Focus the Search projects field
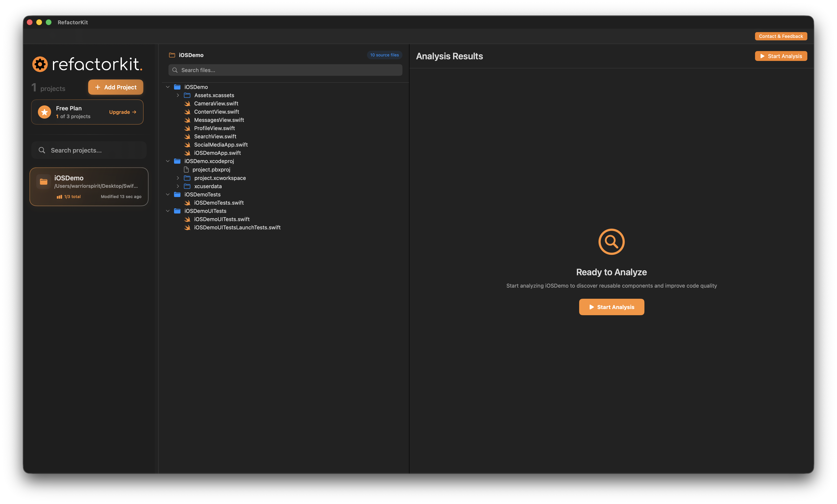The image size is (837, 504). click(x=89, y=150)
